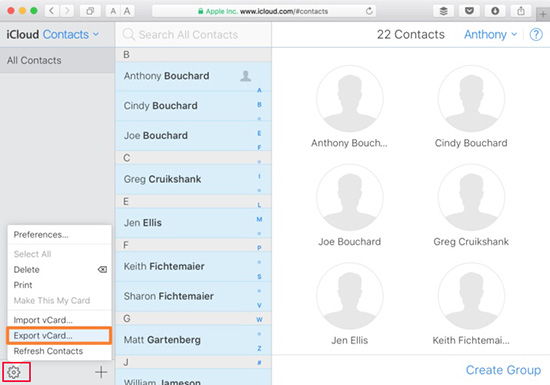The width and height of the screenshot is (550, 385).
Task: Choose Refresh Contacts from the menu
Action: (x=59, y=351)
